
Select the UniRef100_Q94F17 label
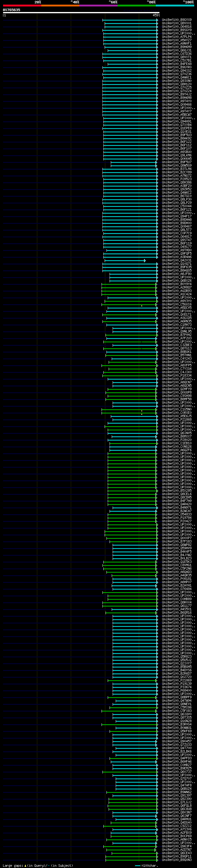(x=176, y=216)
